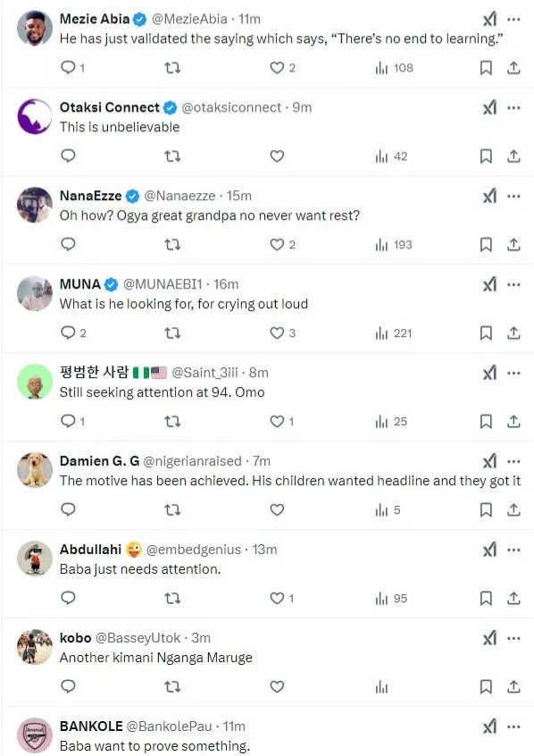This screenshot has width=534, height=756.
Task: Open NanaEzze's profile name
Action: (90, 196)
